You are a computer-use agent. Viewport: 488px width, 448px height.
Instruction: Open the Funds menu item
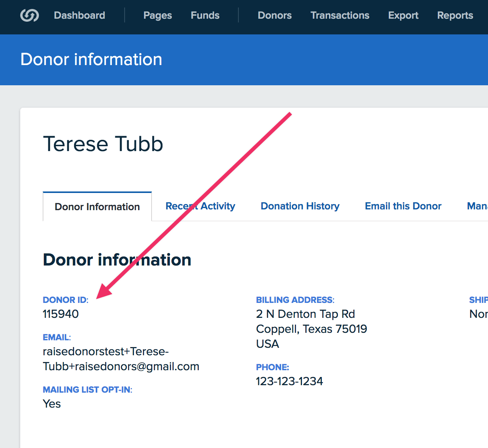point(205,15)
